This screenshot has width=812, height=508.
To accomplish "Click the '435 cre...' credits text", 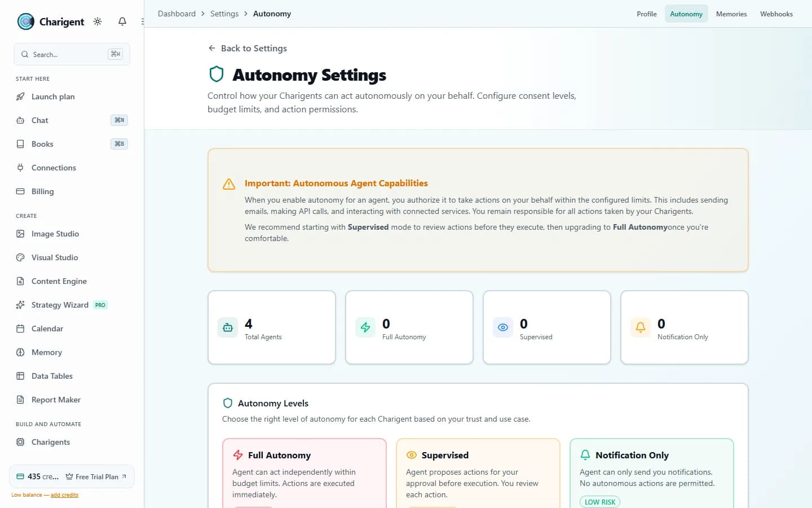I will [43, 476].
